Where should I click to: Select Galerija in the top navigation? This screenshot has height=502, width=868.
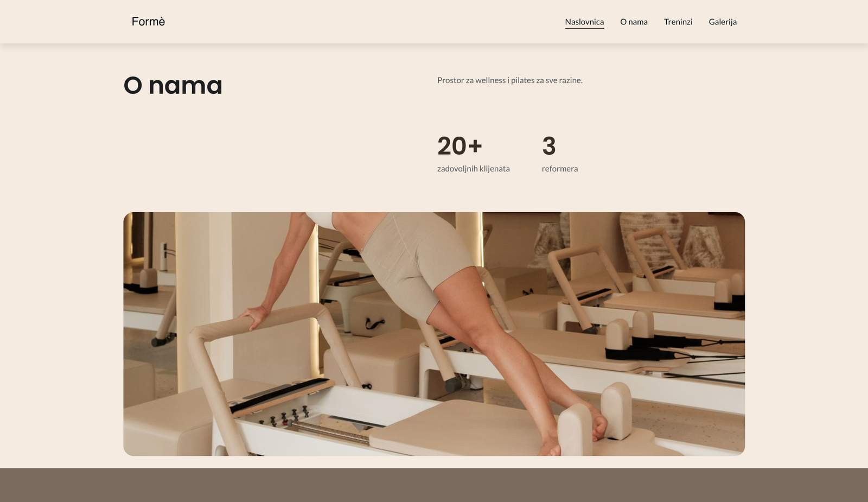pyautogui.click(x=723, y=22)
